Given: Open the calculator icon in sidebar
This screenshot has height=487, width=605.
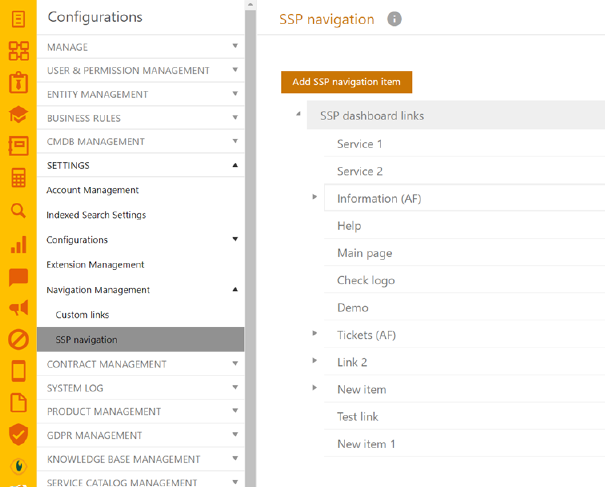Looking at the screenshot, I should [18, 178].
